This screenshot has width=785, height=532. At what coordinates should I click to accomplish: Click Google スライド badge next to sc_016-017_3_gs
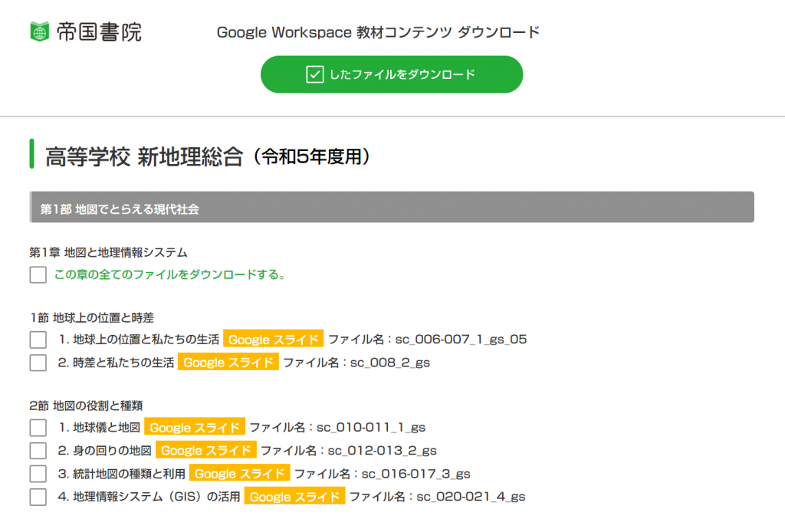point(239,474)
